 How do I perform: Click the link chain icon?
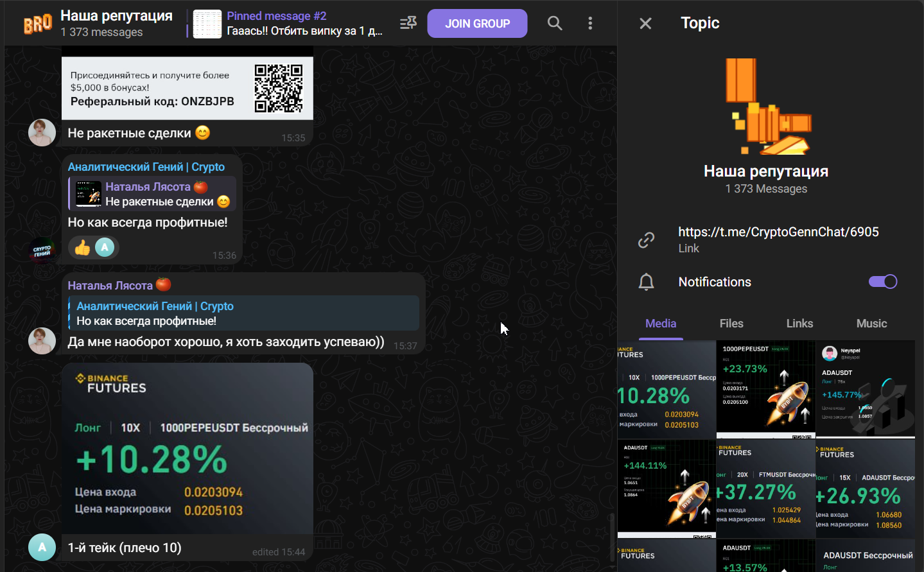(x=646, y=240)
